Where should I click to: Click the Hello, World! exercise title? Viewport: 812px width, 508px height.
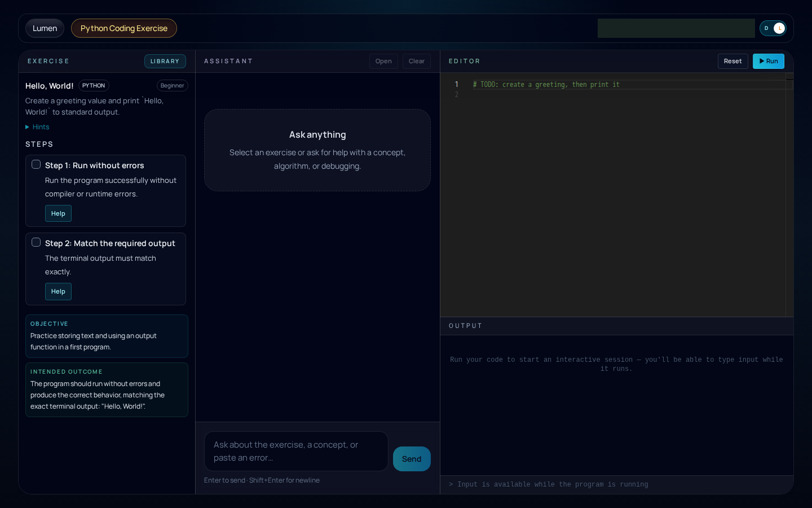pos(49,86)
